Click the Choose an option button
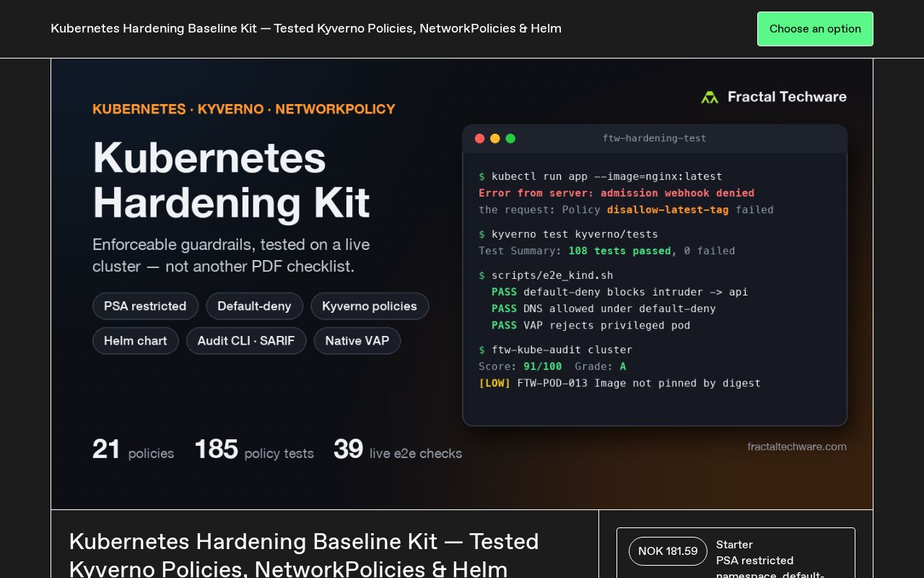 point(815,29)
